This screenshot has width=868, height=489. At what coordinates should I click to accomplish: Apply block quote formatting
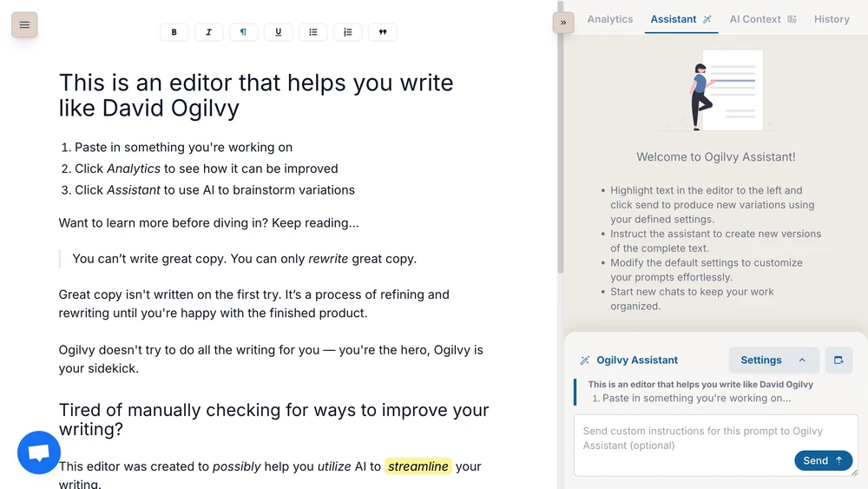383,32
